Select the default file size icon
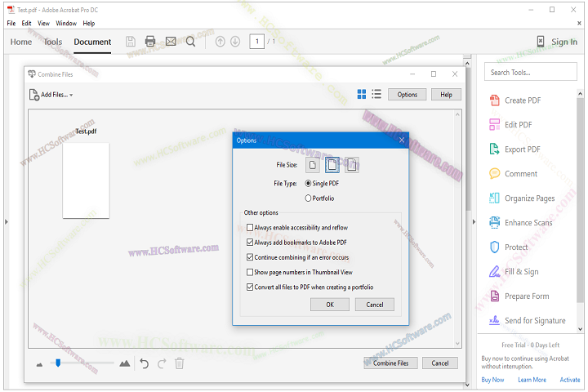The height and width of the screenshot is (392, 588). tap(332, 165)
